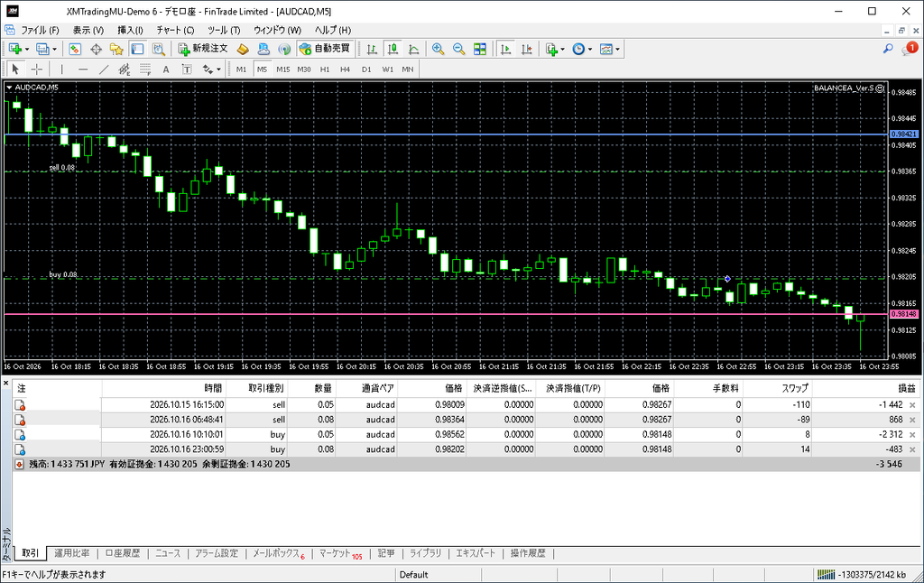Draw a horizontal line on the chart
The height and width of the screenshot is (583, 924).
pyautogui.click(x=83, y=69)
